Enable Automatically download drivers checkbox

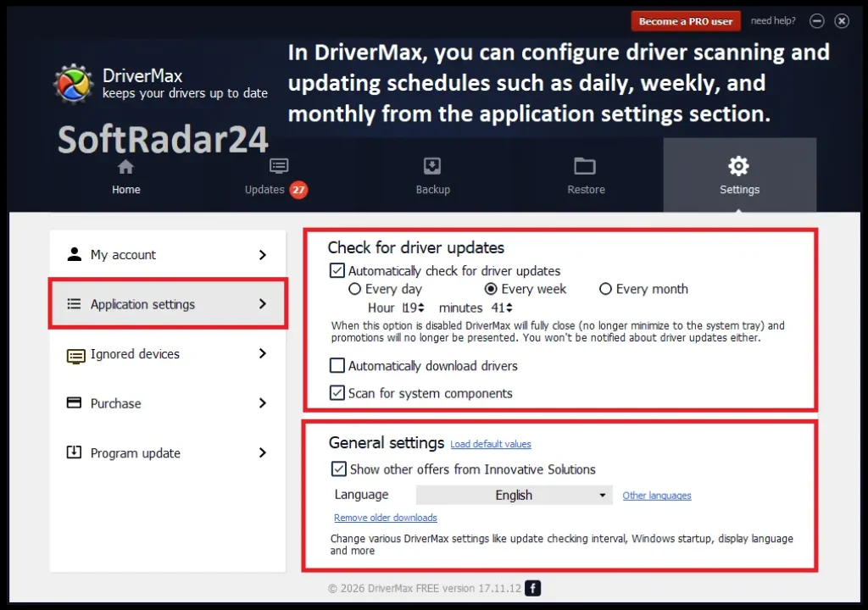337,365
